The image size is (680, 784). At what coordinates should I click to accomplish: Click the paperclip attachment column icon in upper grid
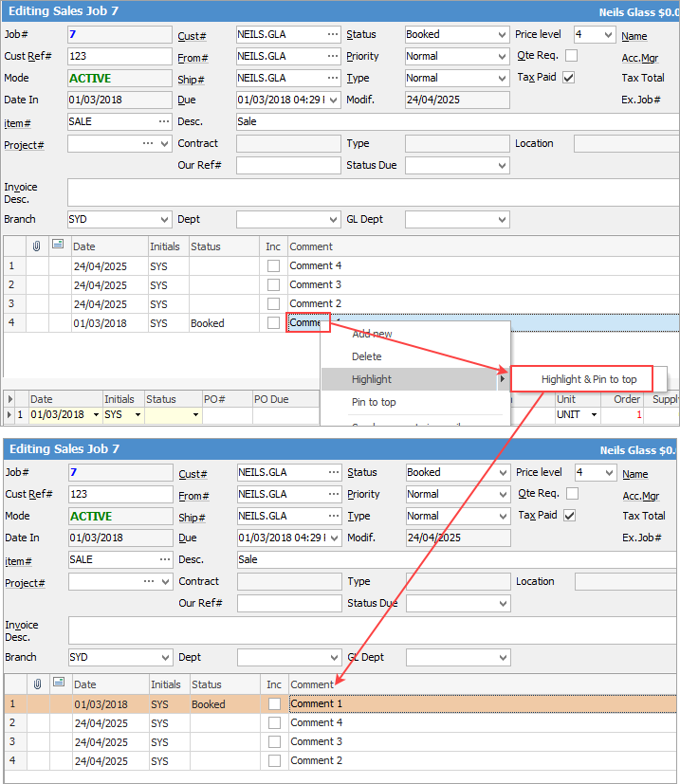(x=37, y=246)
